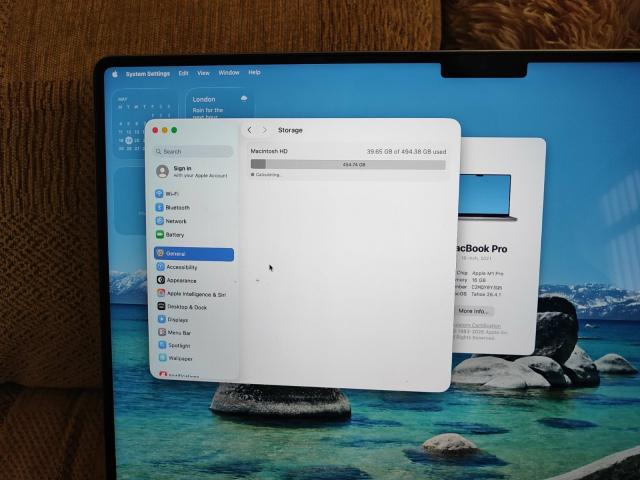
Task: Open the Window menu
Action: pos(229,73)
